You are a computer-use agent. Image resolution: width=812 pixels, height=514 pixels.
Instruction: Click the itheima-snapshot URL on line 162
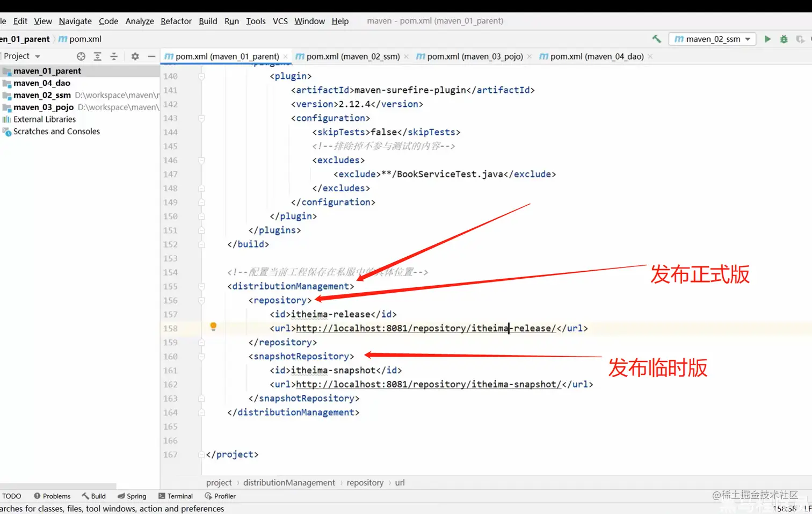pos(429,384)
